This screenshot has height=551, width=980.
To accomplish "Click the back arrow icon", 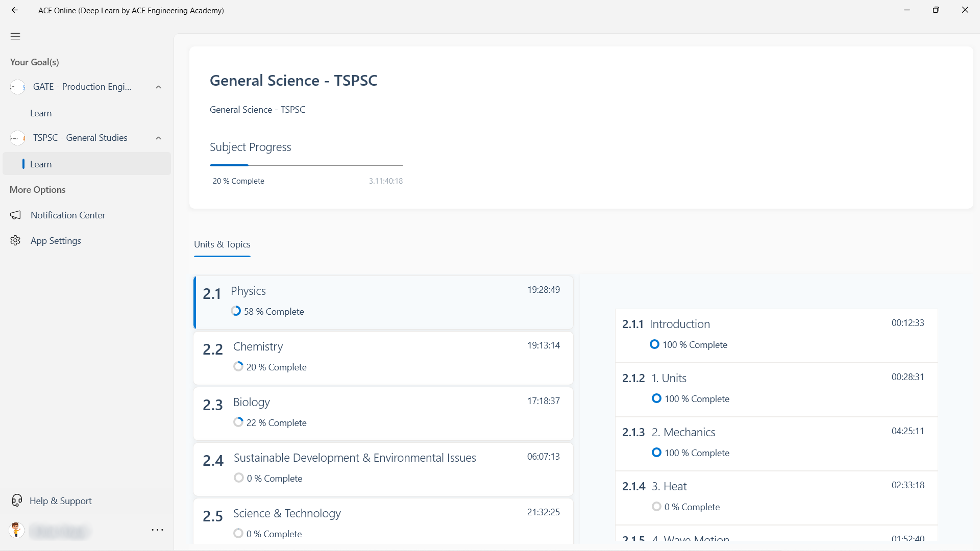I will (x=15, y=10).
